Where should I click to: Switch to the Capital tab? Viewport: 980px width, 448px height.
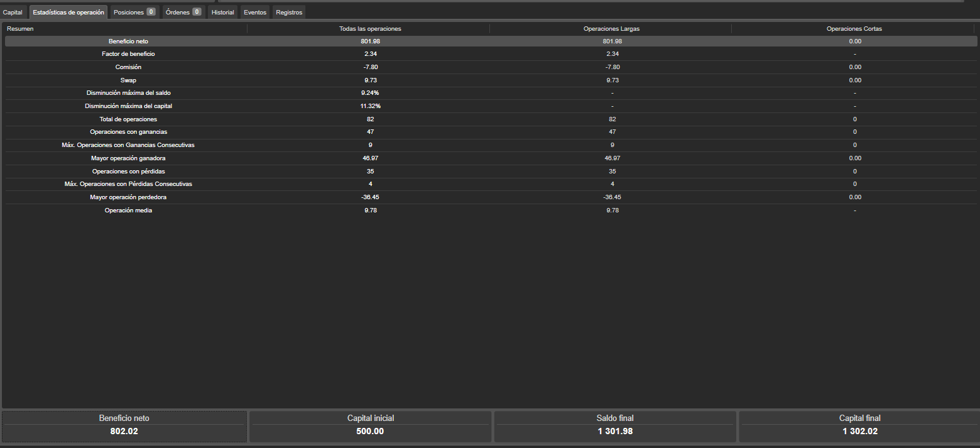coord(13,13)
